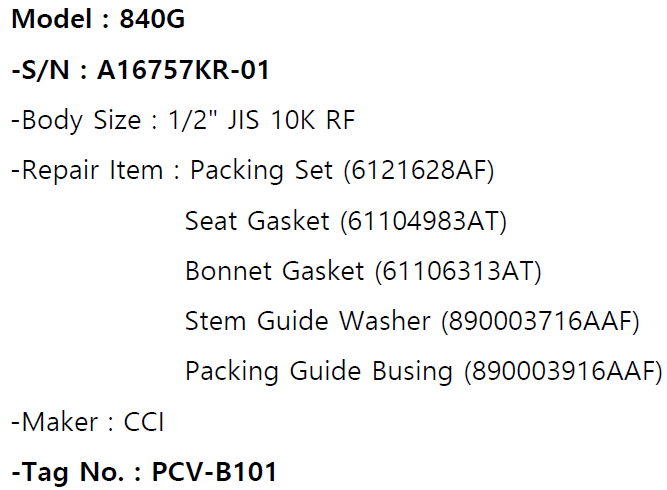The width and height of the screenshot is (667, 490).
Task: Click the Packing Guide Busing text
Action: point(319,371)
